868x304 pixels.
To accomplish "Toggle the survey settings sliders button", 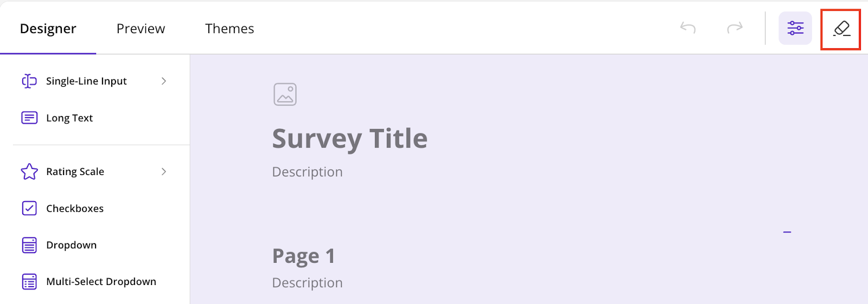I will pyautogui.click(x=795, y=28).
